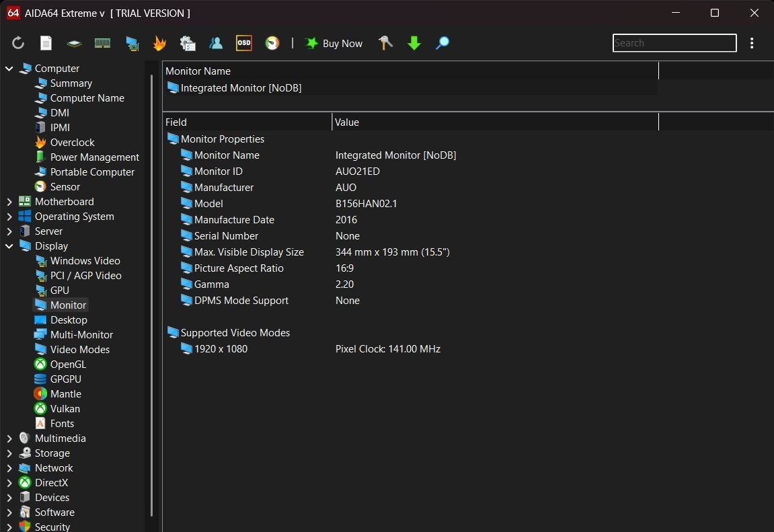The height and width of the screenshot is (532, 774).
Task: Open the OSD panel icon
Action: pyautogui.click(x=244, y=43)
